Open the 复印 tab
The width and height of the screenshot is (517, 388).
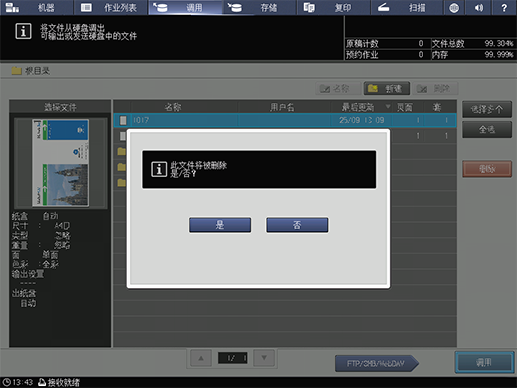[333, 7]
